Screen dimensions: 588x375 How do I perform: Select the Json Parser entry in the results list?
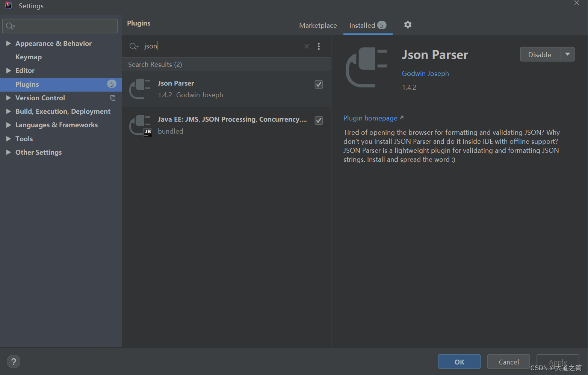tap(227, 89)
